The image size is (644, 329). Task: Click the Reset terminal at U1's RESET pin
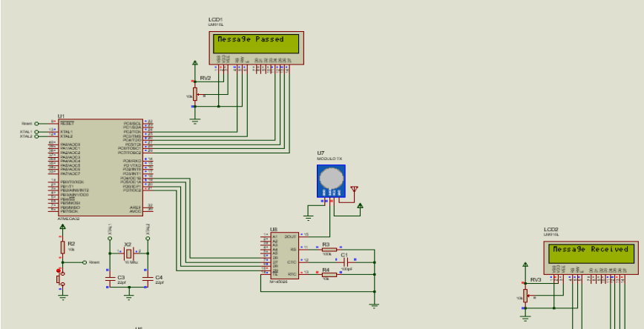coord(36,124)
